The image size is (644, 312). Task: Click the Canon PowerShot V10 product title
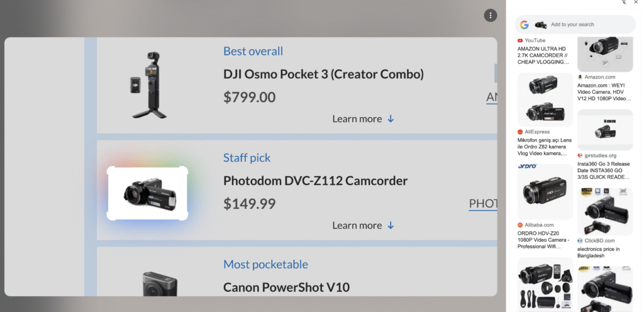click(286, 287)
